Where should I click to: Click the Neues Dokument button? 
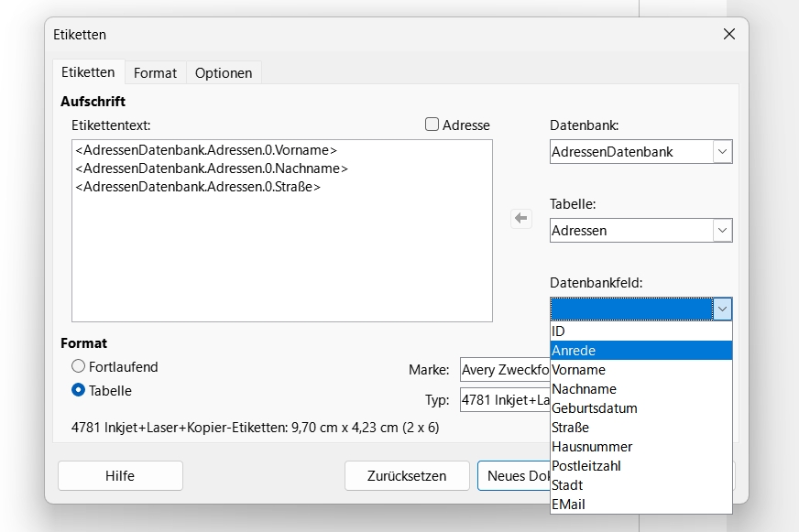514,475
